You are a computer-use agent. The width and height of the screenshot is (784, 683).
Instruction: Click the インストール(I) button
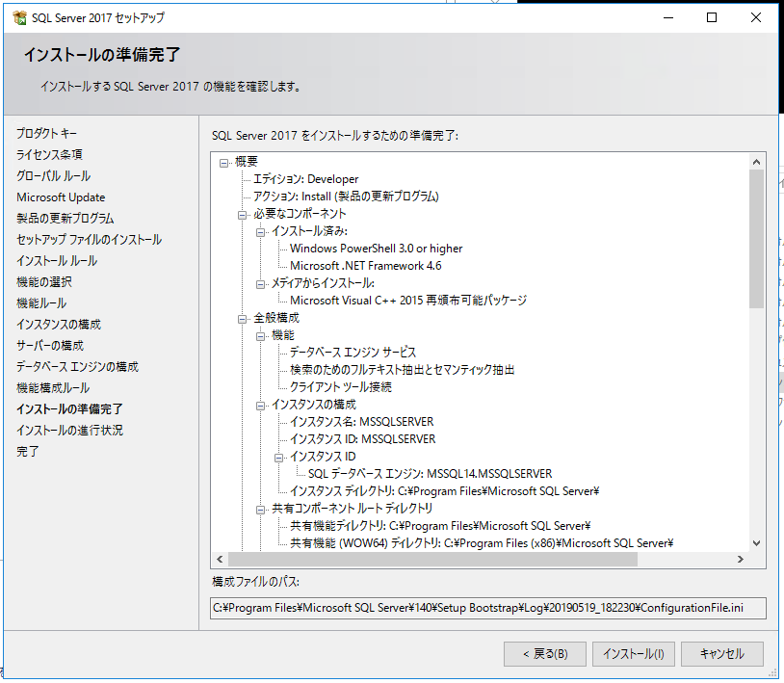[x=634, y=654]
